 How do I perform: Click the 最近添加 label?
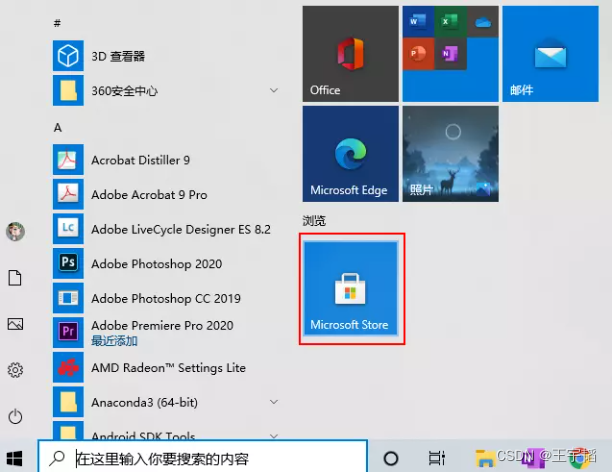click(114, 341)
